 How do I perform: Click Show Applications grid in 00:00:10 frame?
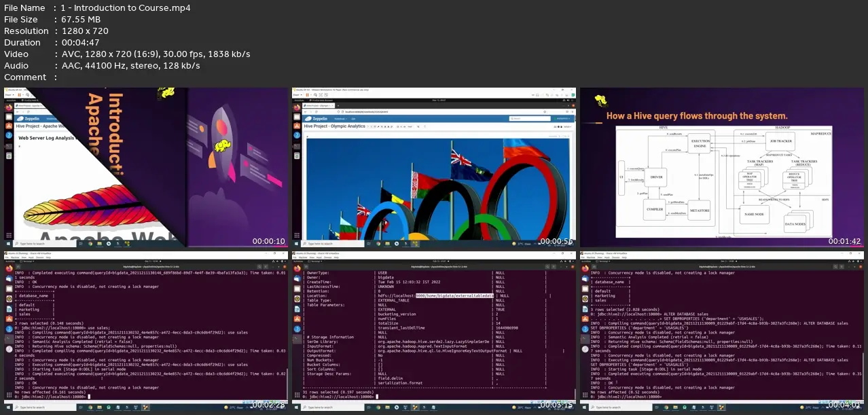pos(9,235)
